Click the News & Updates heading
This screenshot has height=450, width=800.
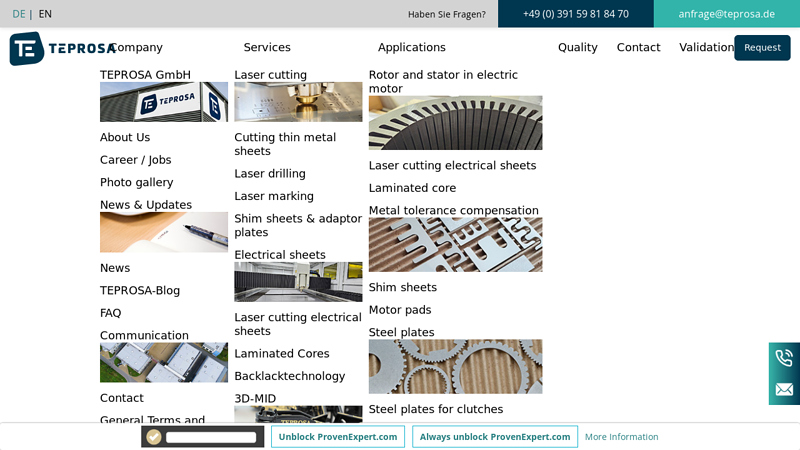click(146, 205)
